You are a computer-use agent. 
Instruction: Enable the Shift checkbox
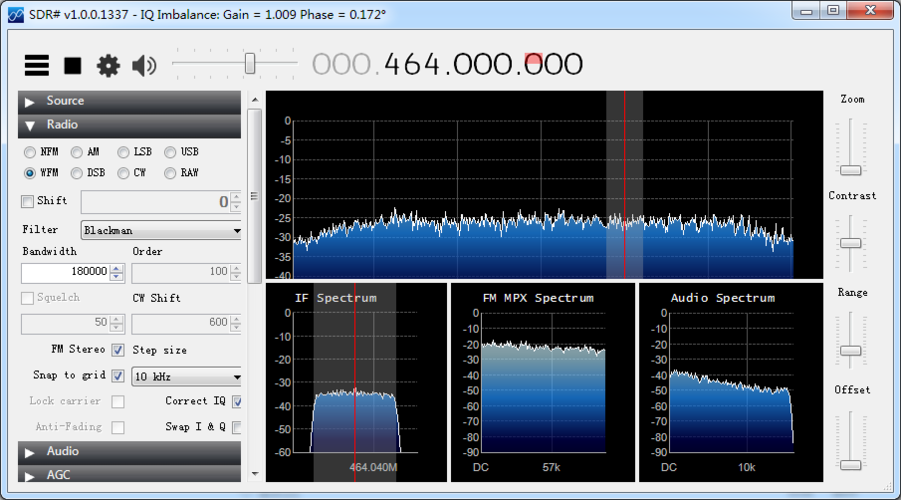(27, 201)
